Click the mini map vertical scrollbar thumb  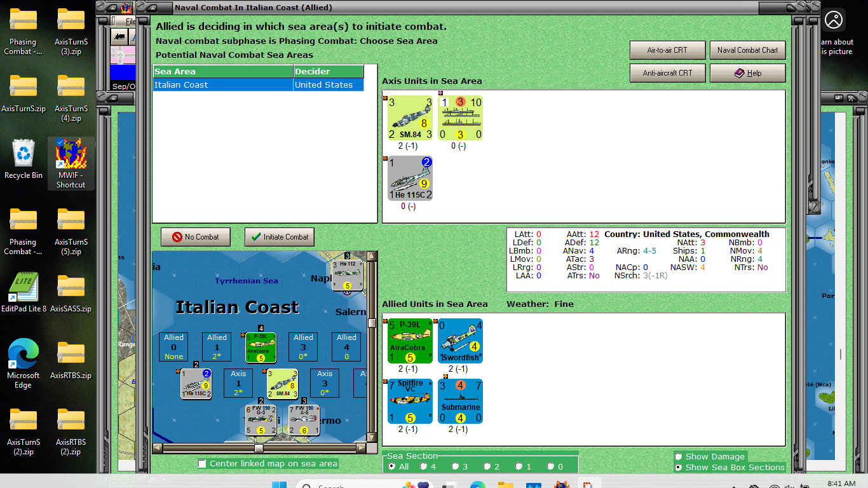point(372,323)
